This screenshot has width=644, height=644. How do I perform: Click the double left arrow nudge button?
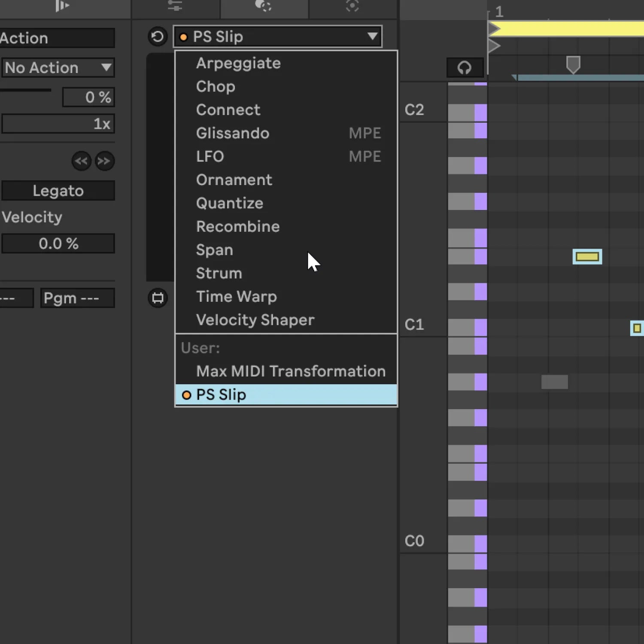[x=81, y=161]
